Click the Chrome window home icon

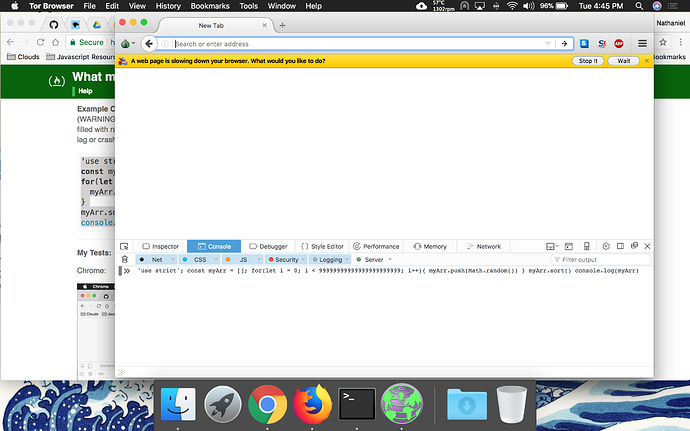[x=55, y=42]
